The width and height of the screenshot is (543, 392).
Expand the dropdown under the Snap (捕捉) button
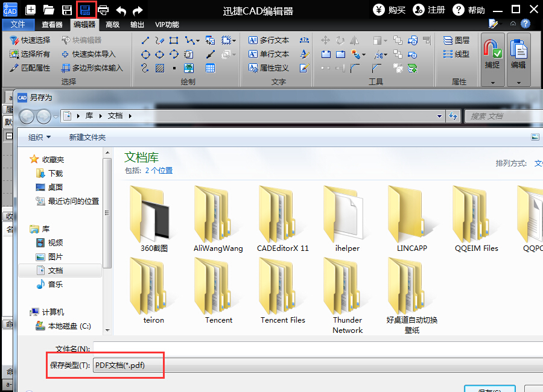point(492,83)
